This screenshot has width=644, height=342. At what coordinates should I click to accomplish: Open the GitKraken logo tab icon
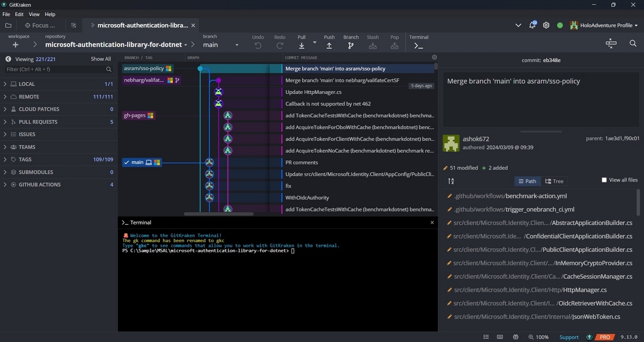74,25
